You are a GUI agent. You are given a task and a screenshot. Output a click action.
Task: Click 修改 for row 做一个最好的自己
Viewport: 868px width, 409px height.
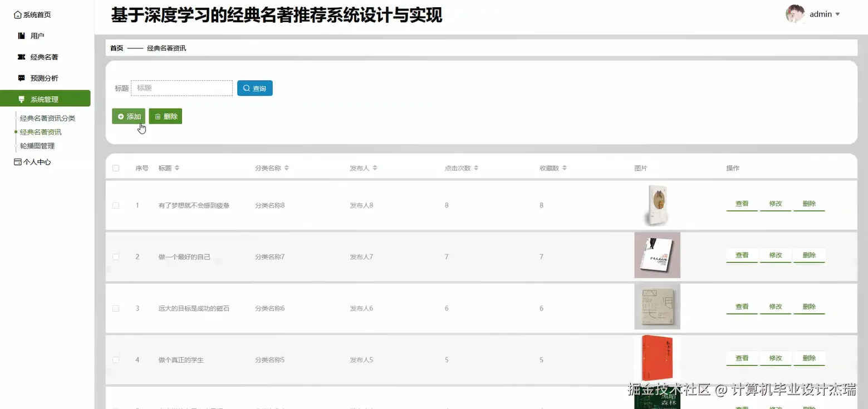776,255
